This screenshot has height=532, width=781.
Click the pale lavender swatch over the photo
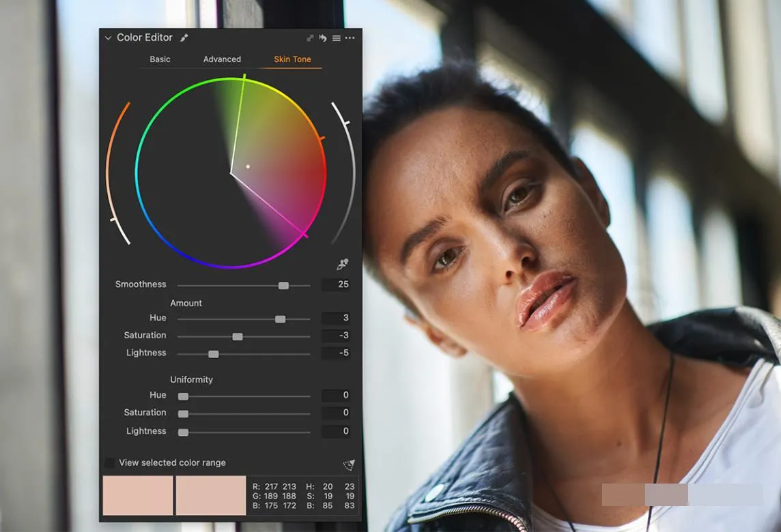coord(726,494)
